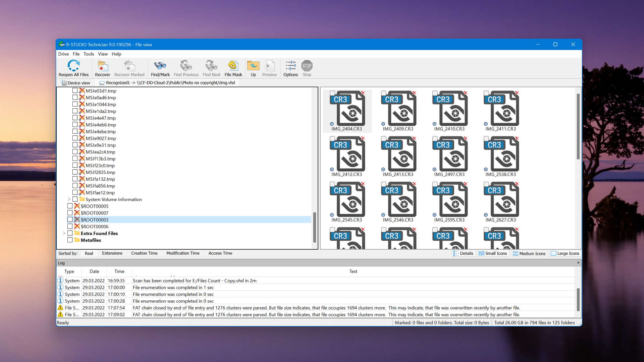Image resolution: width=644 pixels, height=362 pixels.
Task: Check the box for System Volume Information
Action: click(75, 199)
